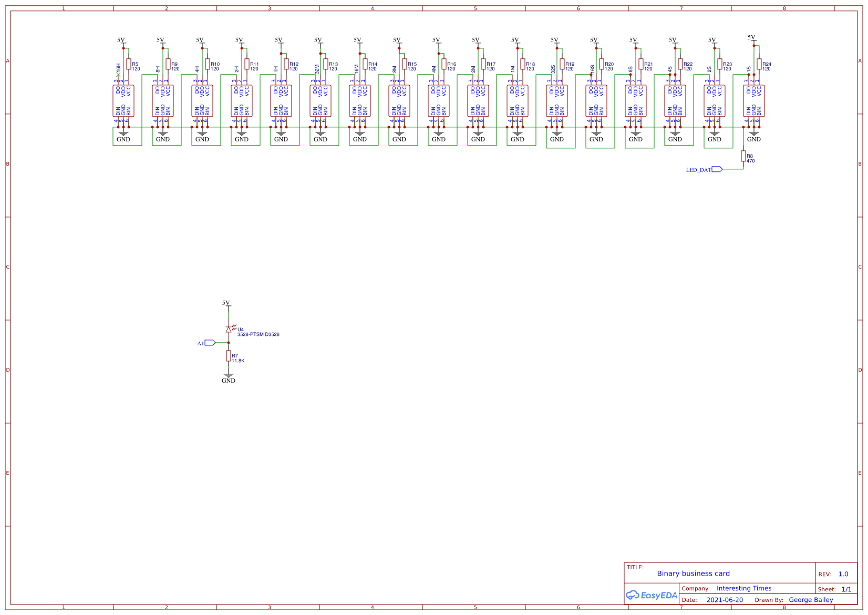Select the LED chip labeled 32M

click(321, 101)
